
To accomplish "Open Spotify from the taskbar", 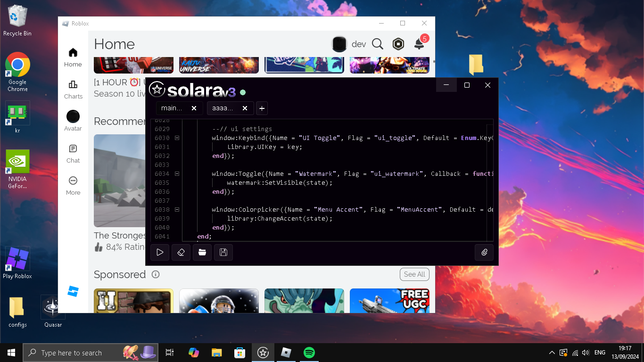I will (x=309, y=353).
